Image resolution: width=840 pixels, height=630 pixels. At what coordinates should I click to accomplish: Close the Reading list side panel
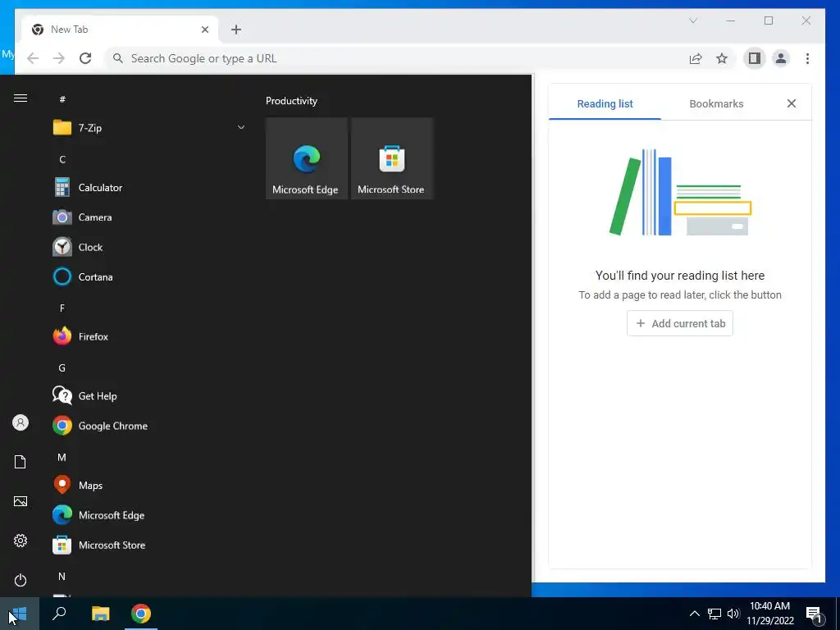792,103
